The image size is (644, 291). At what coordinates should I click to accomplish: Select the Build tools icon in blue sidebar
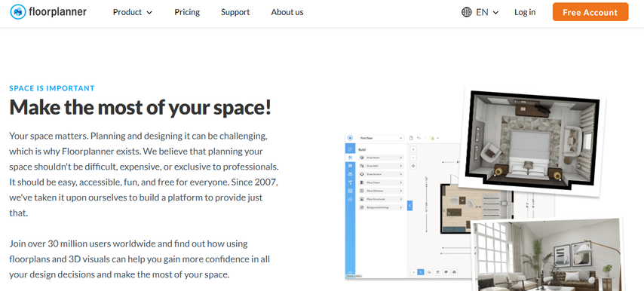point(351,158)
